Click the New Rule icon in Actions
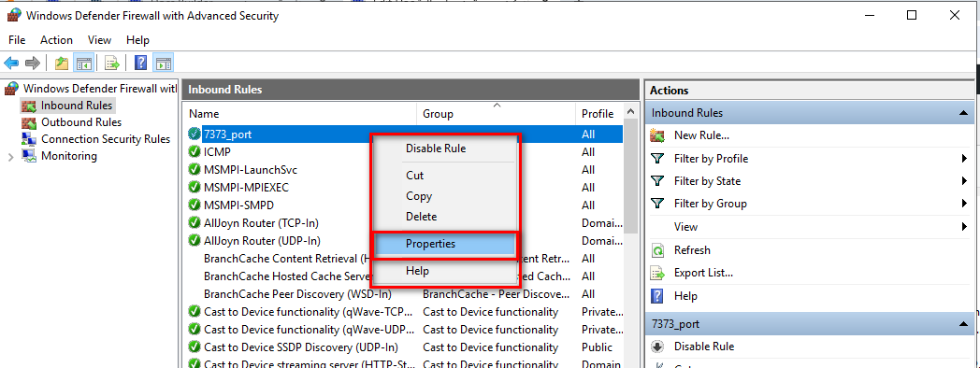This screenshot has height=368, width=980. [x=657, y=134]
